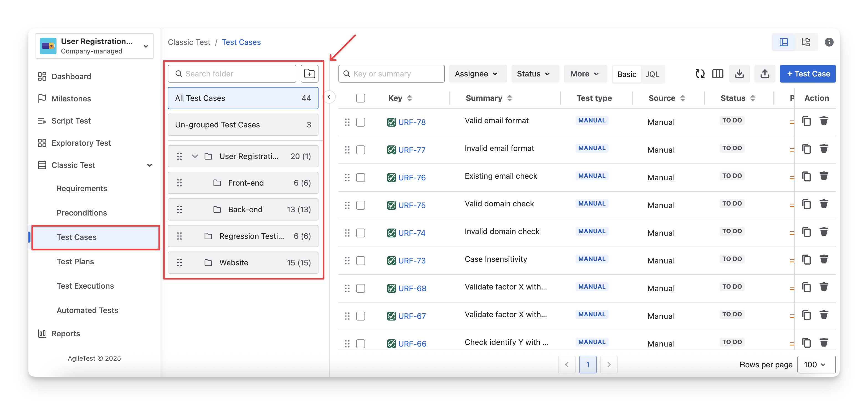Click the download import icon
Viewport: 868px width, 405px height.
739,73
